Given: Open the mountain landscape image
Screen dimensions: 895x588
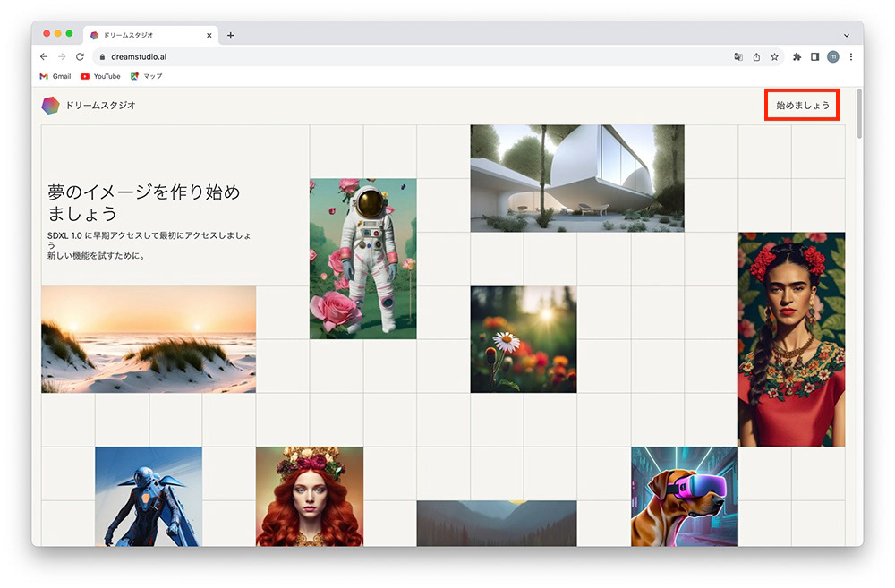Looking at the screenshot, I should [497, 524].
